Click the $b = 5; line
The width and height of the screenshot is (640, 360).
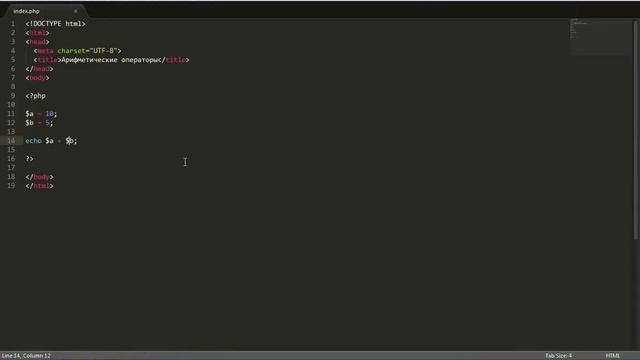click(39, 122)
